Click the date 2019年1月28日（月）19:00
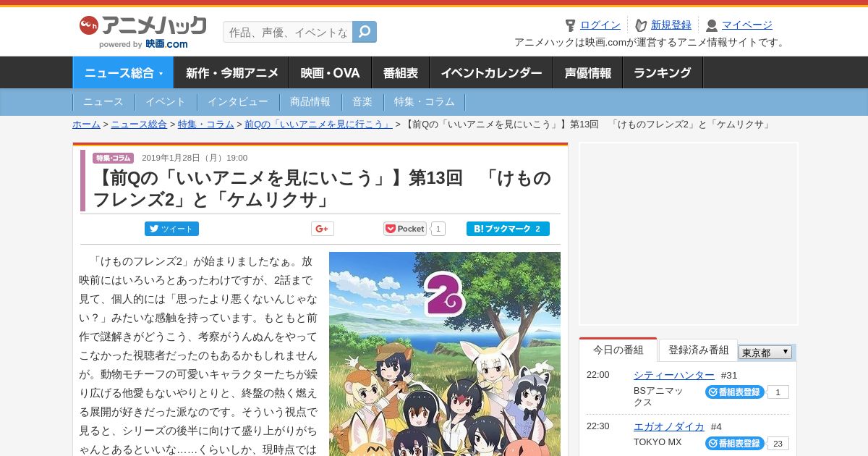 (195, 158)
